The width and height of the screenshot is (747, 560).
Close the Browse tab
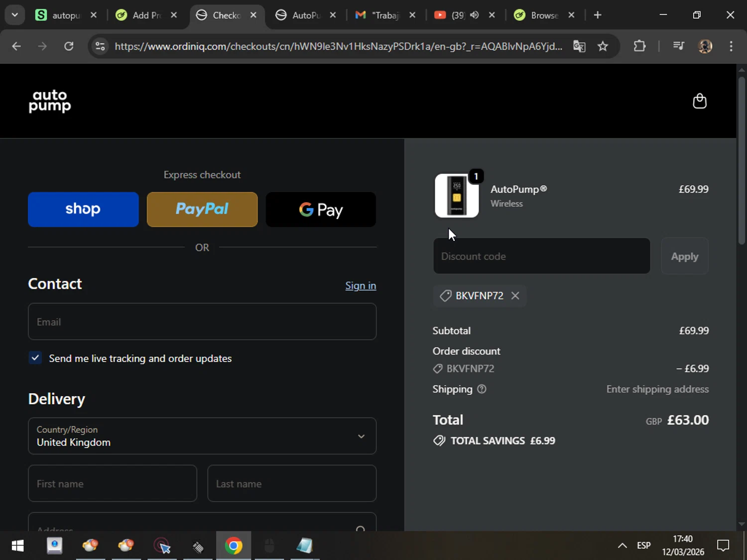(x=571, y=15)
